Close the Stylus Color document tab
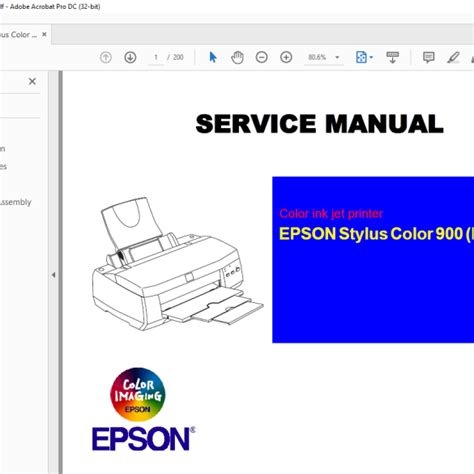Image resolution: width=474 pixels, height=474 pixels. (x=44, y=34)
